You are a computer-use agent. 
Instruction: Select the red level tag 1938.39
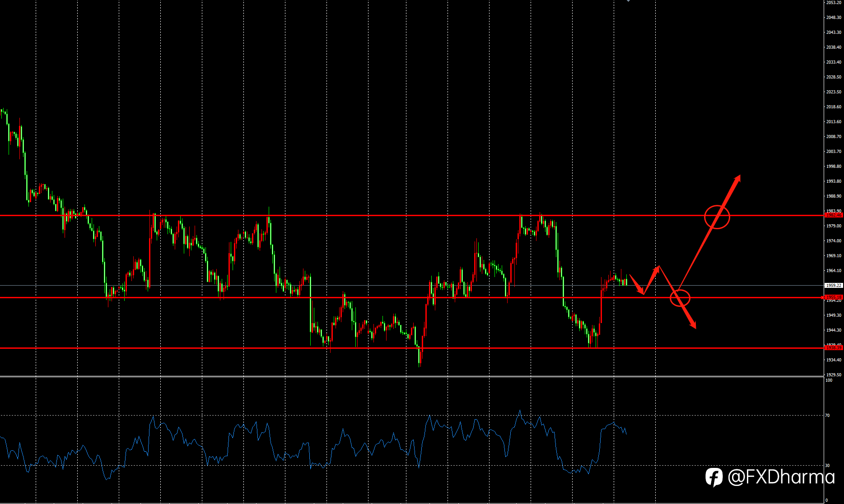point(834,348)
